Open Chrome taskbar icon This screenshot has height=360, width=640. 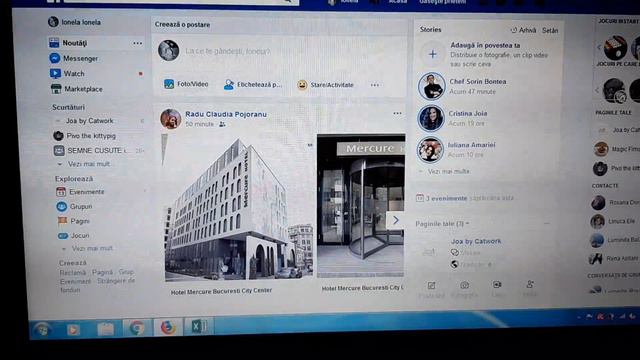pyautogui.click(x=137, y=328)
